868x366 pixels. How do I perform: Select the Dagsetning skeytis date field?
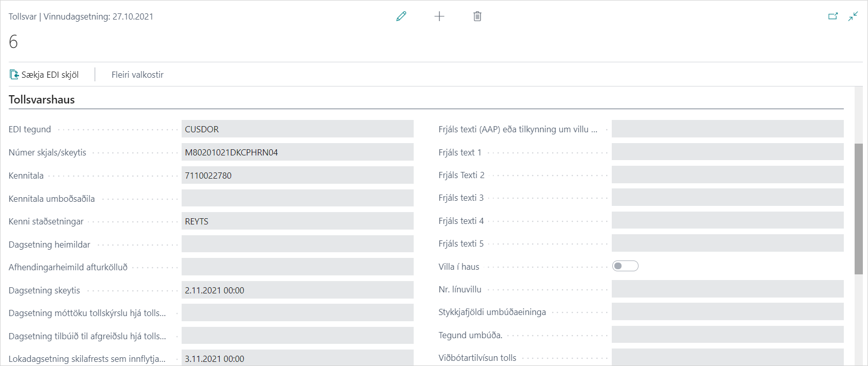click(297, 290)
